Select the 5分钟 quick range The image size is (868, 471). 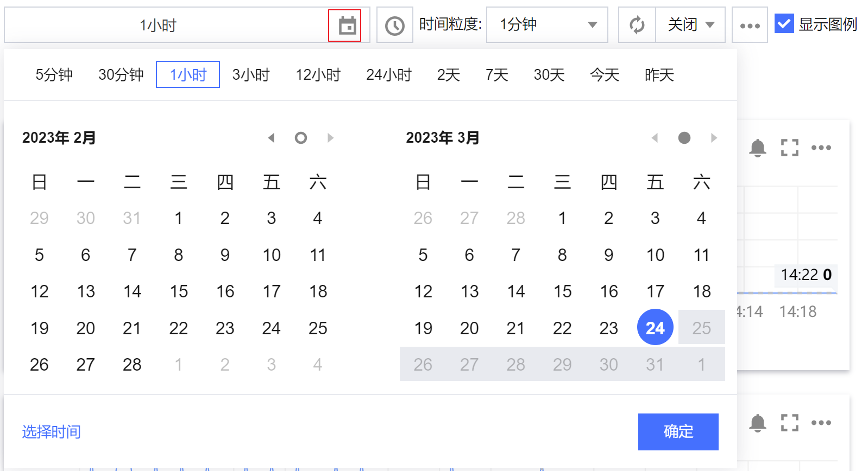coord(54,75)
